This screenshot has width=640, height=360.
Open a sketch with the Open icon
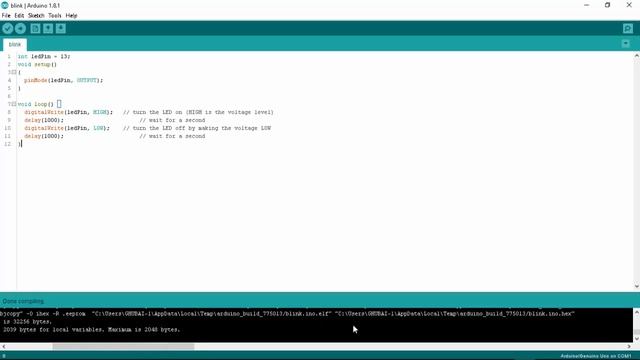coord(48,29)
